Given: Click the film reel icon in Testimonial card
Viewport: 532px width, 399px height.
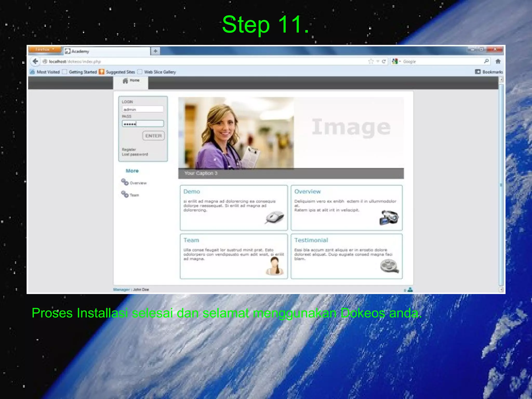Looking at the screenshot, I should click(389, 267).
